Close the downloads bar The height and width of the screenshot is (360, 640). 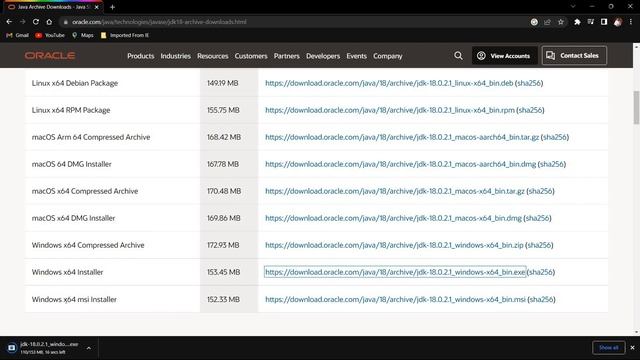pos(632,348)
